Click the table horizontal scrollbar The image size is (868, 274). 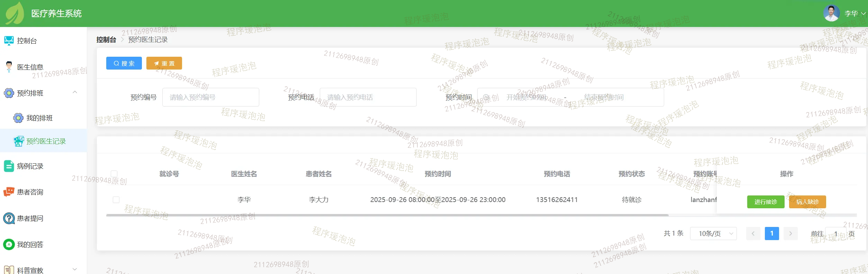pos(387,215)
